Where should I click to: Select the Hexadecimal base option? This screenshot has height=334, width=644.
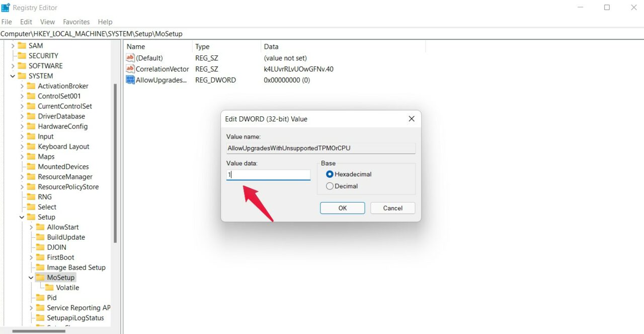tap(349, 174)
